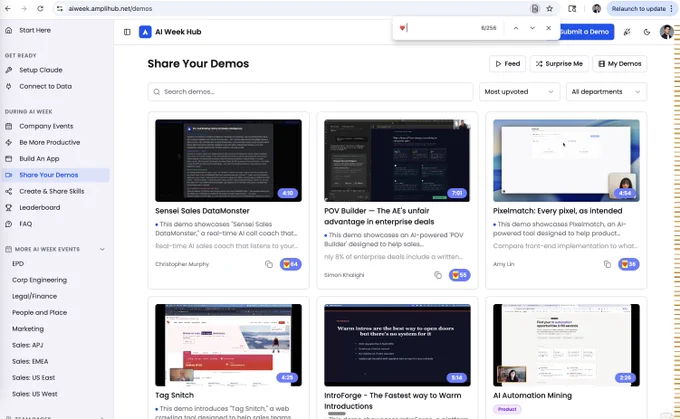
Task: Play Sensei Sales DataMonster video thumbnail
Action: (x=229, y=160)
